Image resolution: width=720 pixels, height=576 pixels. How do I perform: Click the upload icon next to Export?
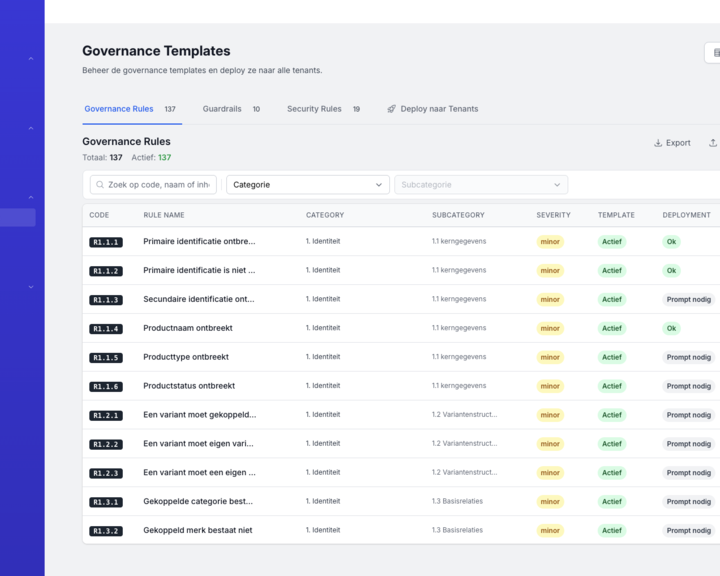[713, 143]
